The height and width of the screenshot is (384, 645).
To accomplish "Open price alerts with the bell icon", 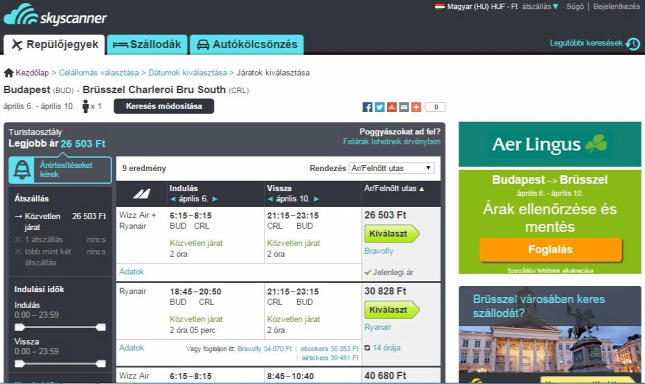I will (22, 169).
